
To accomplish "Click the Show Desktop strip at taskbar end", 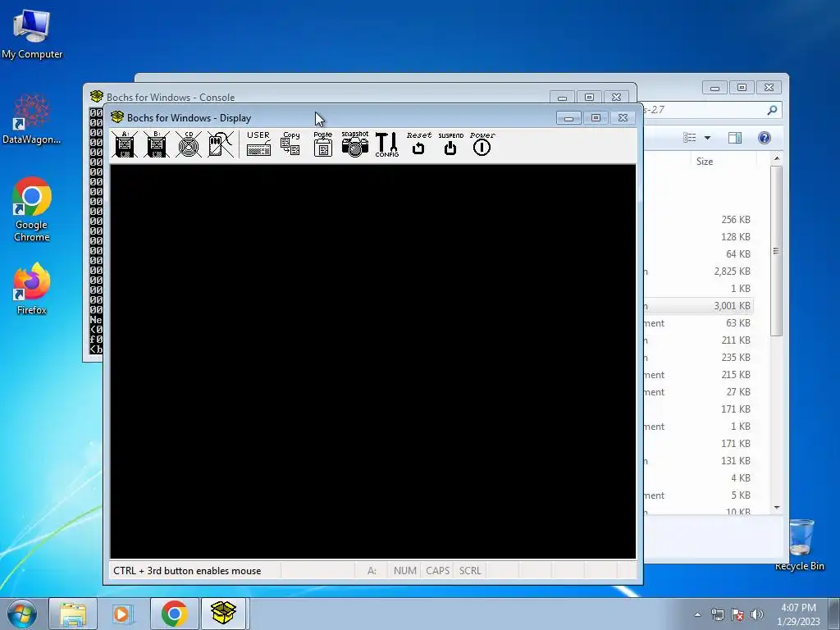I will (x=835, y=614).
